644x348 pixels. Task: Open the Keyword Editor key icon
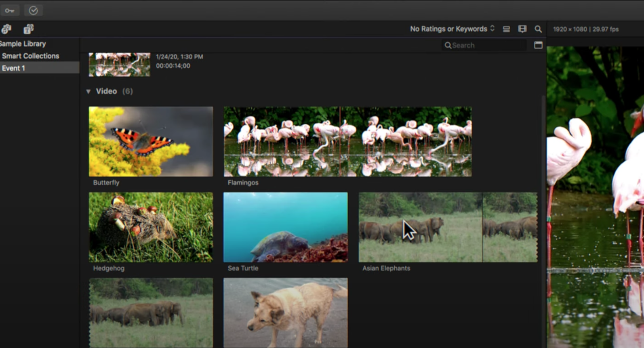[x=10, y=10]
